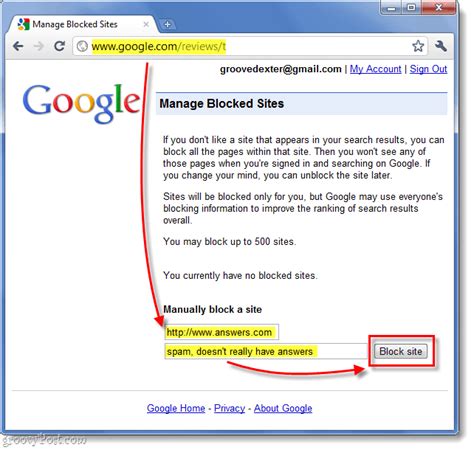This screenshot has width=474, height=450.
Task: Maximize the browser window
Action: (x=411, y=7)
